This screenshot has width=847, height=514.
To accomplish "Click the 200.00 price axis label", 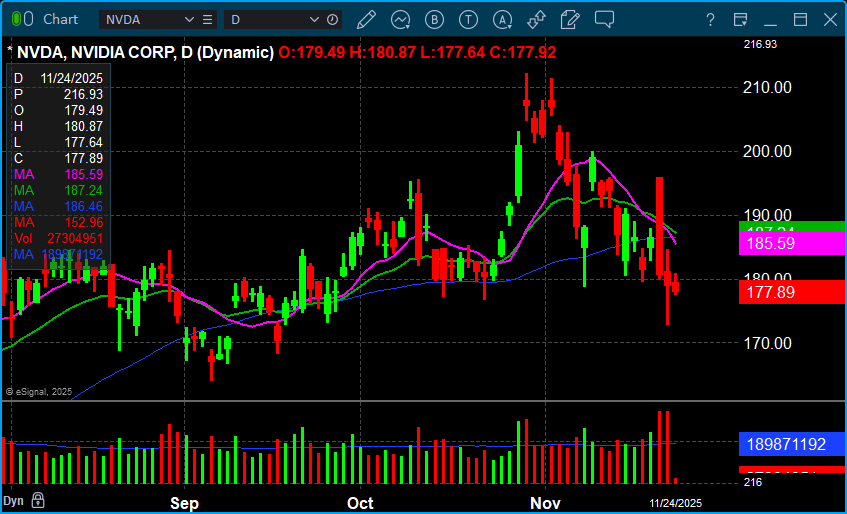I will (768, 151).
